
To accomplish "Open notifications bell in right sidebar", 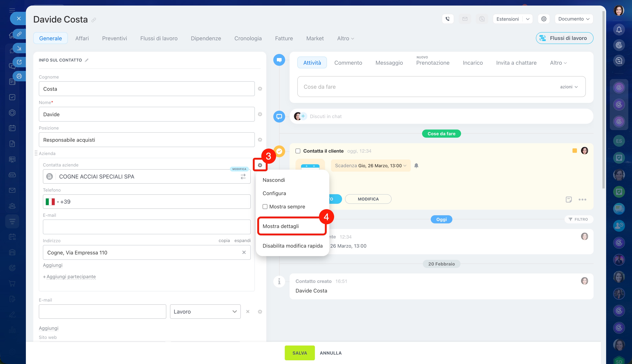I will 619,30.
